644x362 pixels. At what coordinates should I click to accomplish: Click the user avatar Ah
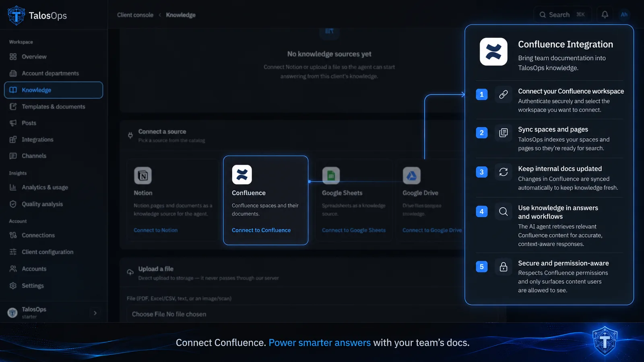coord(624,14)
